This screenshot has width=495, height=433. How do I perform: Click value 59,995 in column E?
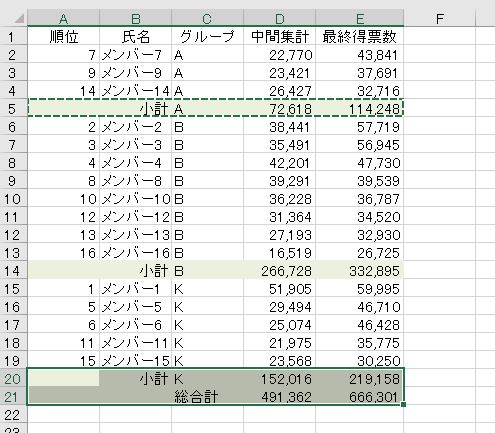[359, 289]
